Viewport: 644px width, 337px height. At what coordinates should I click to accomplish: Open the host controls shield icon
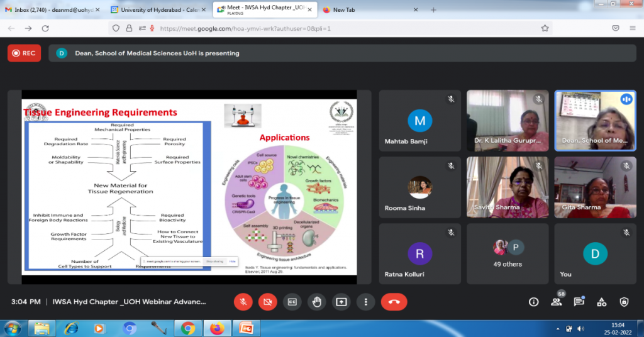(624, 302)
